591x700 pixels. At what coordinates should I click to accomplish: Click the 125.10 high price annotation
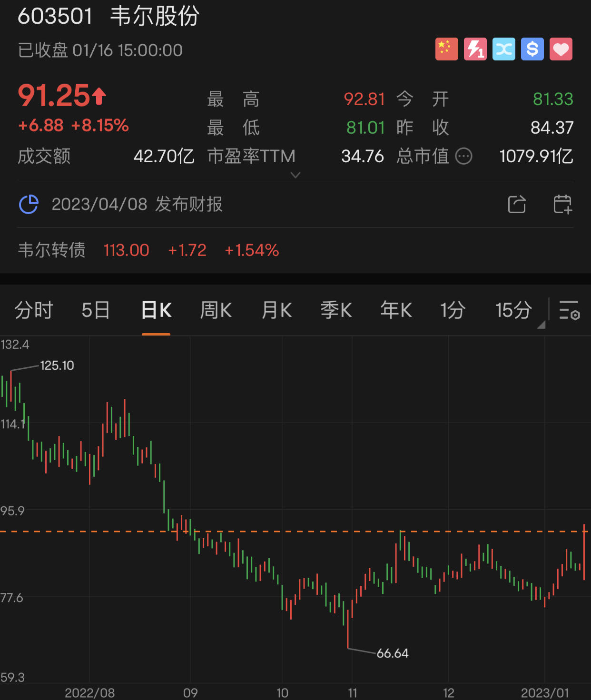click(x=57, y=365)
